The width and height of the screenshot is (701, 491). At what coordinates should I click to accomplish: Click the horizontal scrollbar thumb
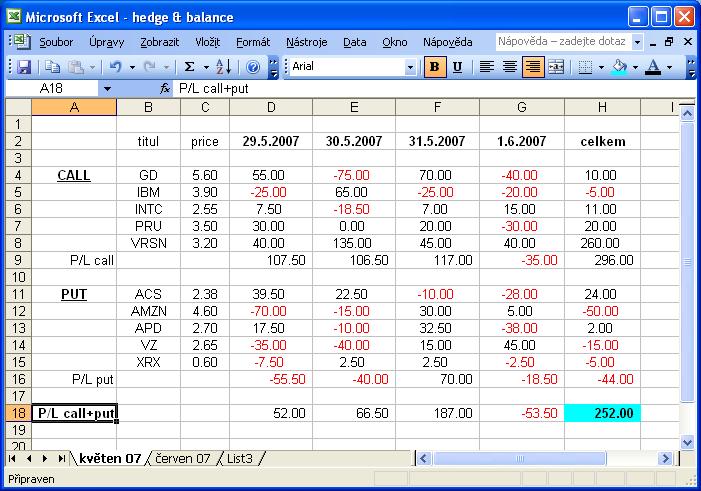(x=519, y=458)
